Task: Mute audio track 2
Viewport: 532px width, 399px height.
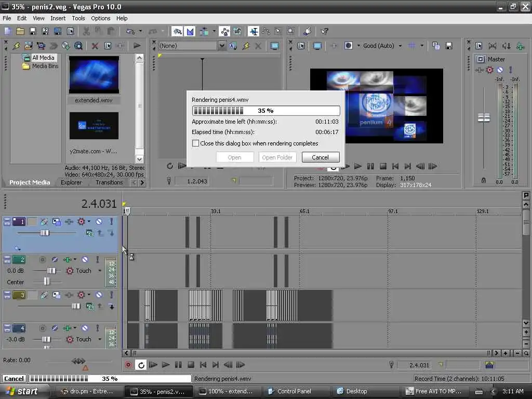Action: click(x=85, y=260)
